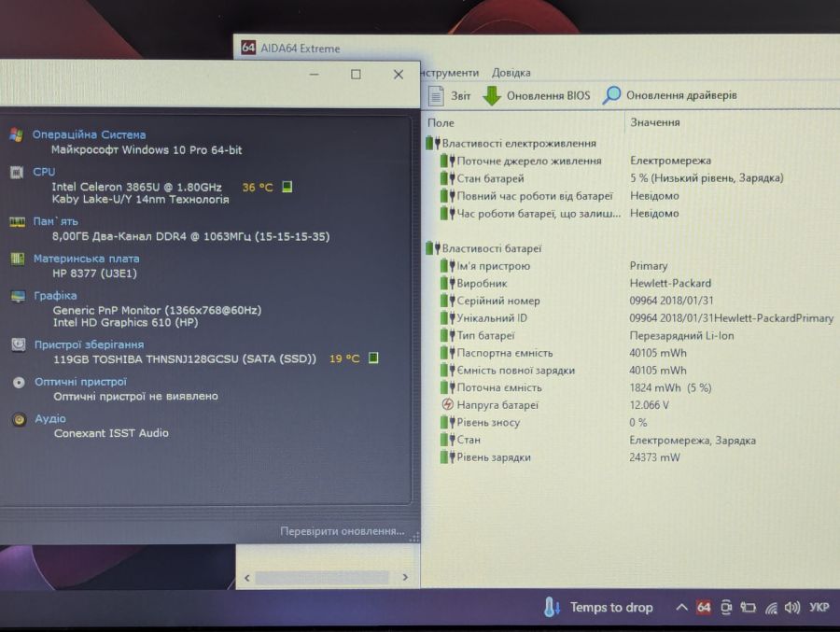Click battery icon next to Поточне джерело живлення
This screenshot has width=840, height=632.
pyautogui.click(x=447, y=161)
